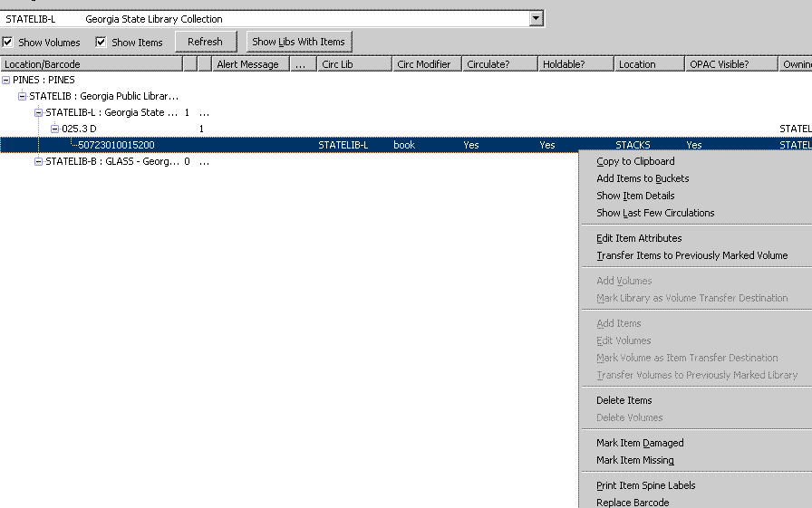Click the Refresh button
This screenshot has height=508, width=812.
[205, 42]
